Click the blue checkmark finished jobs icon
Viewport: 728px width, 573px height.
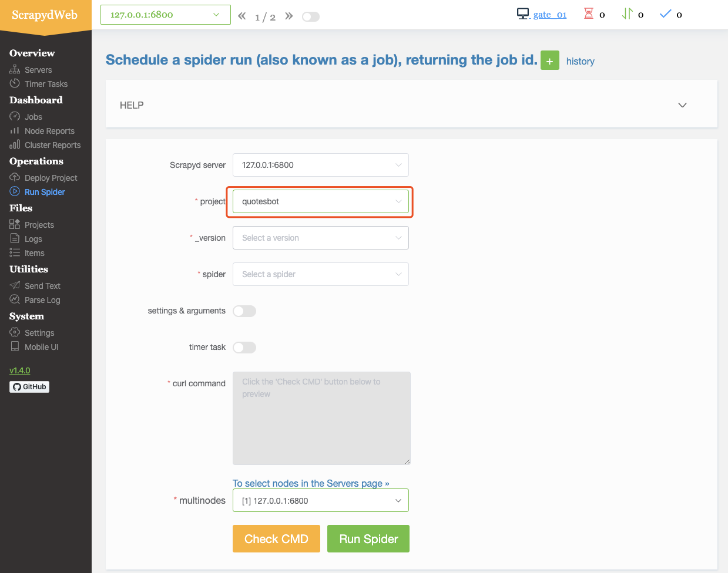[665, 14]
